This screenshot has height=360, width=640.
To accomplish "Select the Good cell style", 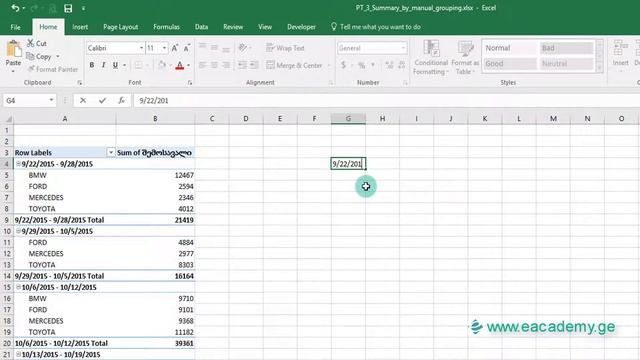I will tap(510, 64).
